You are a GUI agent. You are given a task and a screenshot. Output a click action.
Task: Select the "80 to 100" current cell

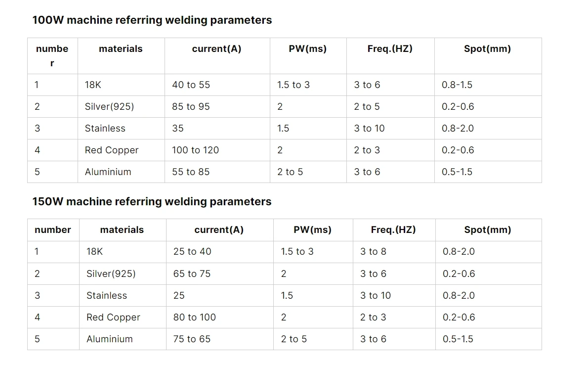pos(195,318)
